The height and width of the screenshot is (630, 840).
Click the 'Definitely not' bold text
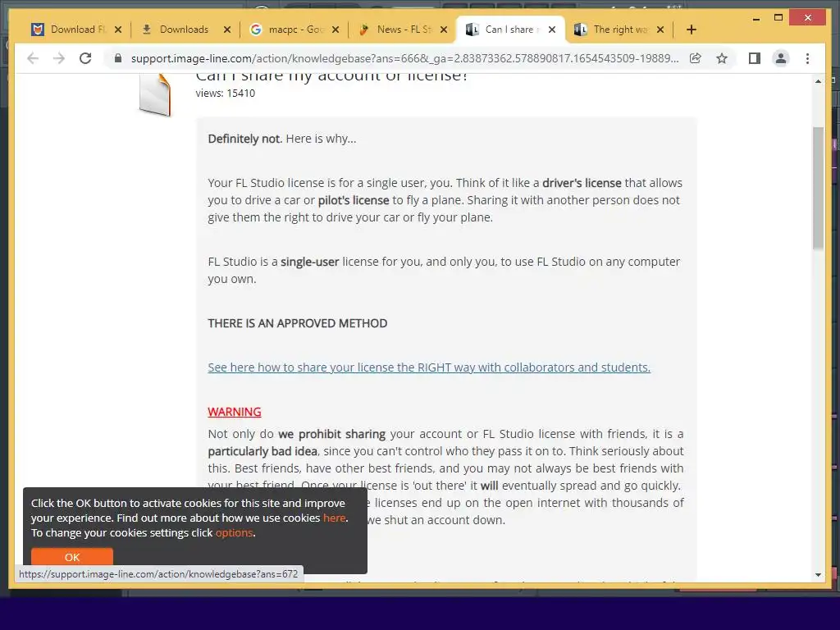[244, 139]
